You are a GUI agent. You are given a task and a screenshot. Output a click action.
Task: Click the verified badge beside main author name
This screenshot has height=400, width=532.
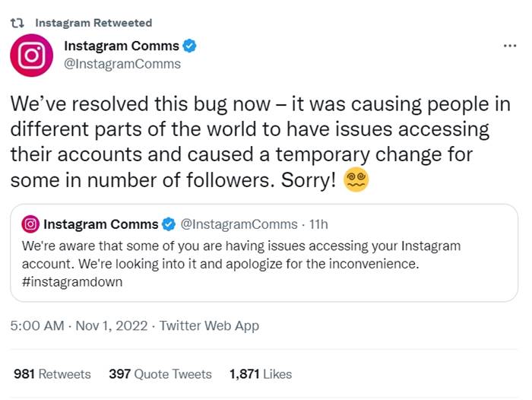pos(190,46)
